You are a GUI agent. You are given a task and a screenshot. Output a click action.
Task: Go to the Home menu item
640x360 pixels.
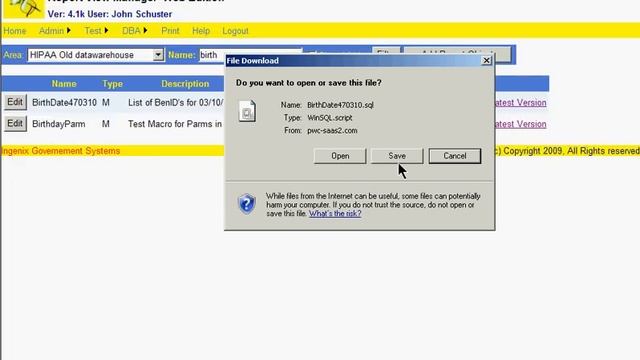[x=15, y=31]
